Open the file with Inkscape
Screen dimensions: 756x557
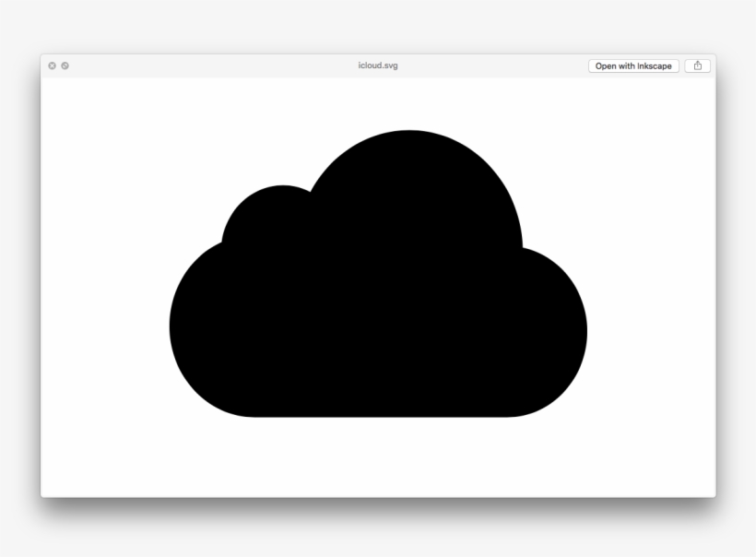coord(633,66)
